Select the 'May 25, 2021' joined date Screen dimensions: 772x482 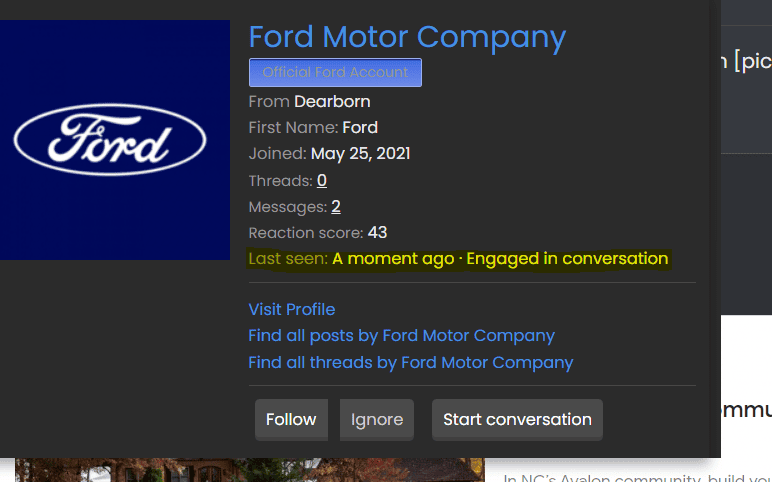pos(360,154)
